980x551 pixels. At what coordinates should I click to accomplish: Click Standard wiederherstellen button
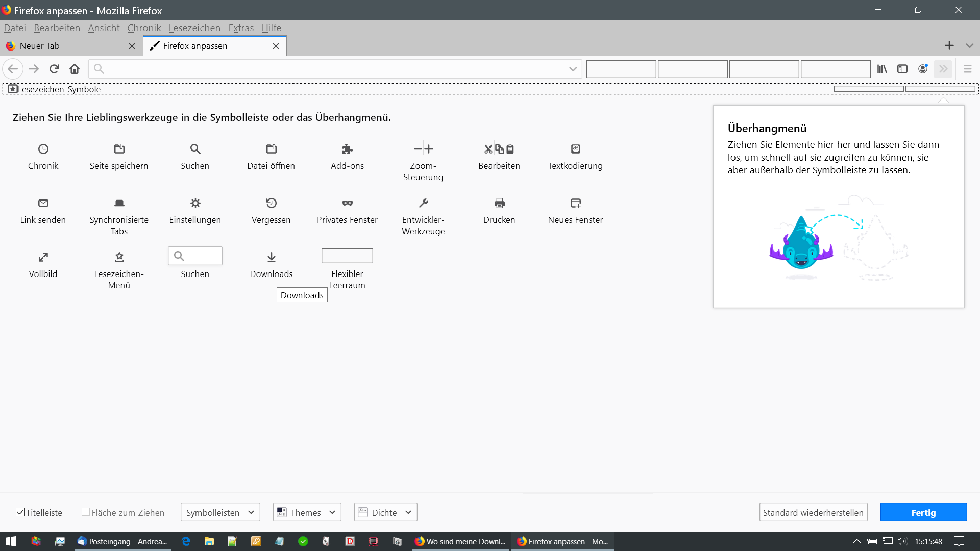(813, 512)
